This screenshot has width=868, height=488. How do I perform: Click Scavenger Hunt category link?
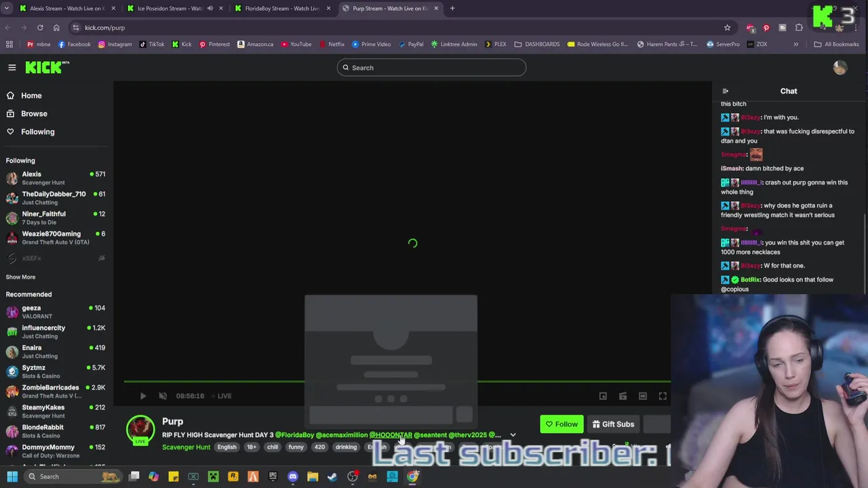click(186, 447)
